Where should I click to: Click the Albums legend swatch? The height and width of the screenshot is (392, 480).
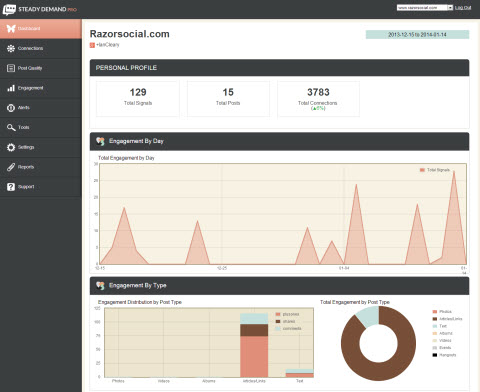click(x=435, y=334)
